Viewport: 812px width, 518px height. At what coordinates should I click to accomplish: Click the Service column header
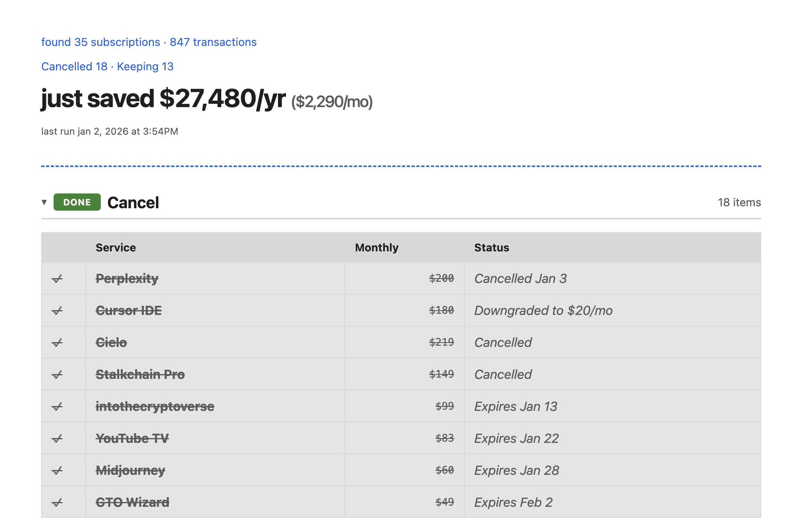click(x=116, y=247)
